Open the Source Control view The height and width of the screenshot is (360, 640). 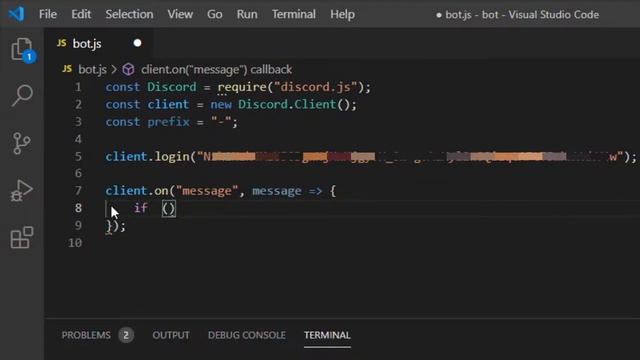coord(21,143)
